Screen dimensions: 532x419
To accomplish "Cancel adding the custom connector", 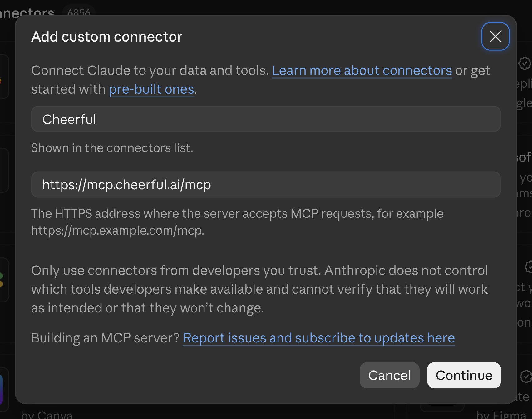I will tap(389, 375).
